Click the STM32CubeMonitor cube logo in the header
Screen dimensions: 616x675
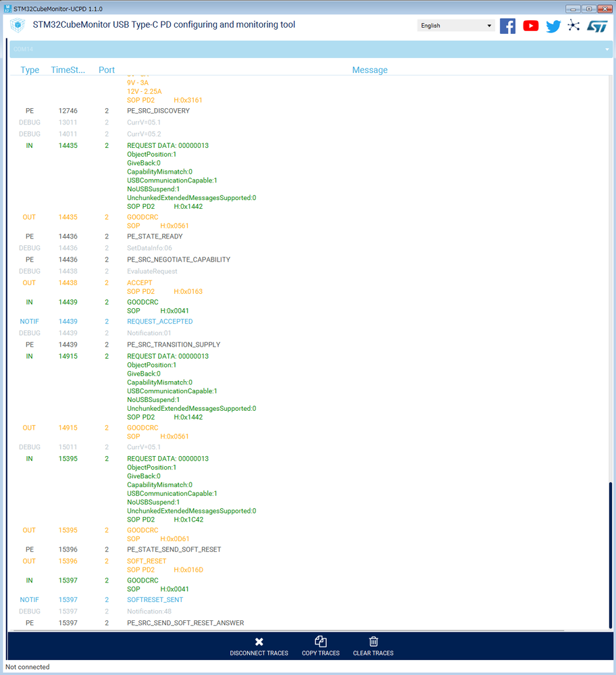[x=18, y=26]
